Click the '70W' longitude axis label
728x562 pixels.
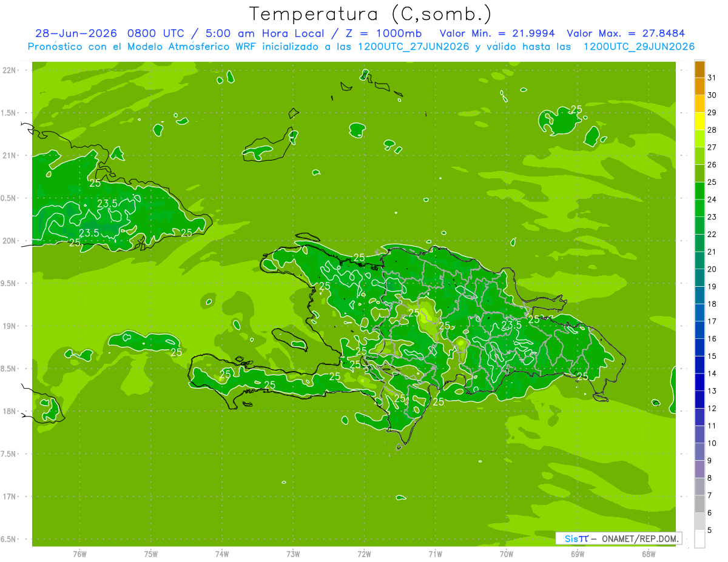pyautogui.click(x=507, y=554)
